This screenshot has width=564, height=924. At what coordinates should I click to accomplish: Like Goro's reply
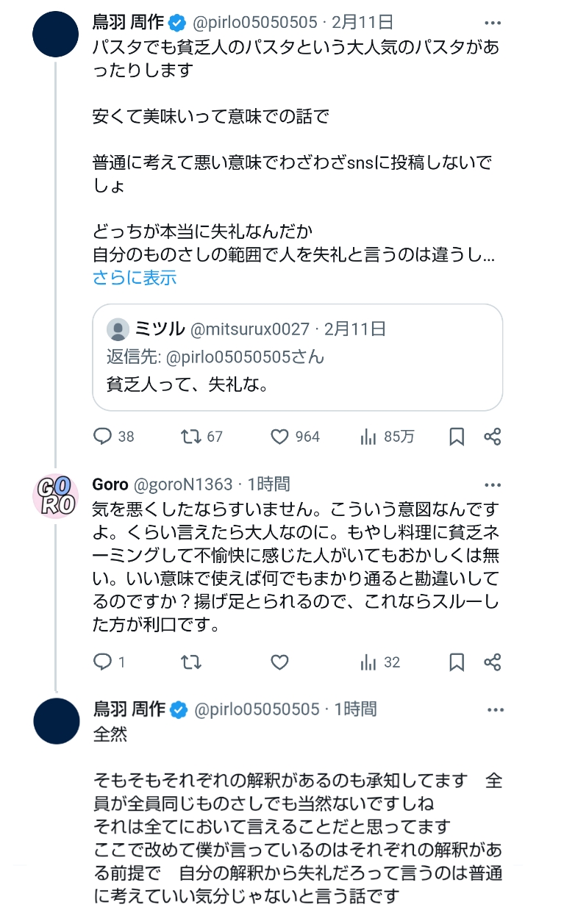pyautogui.click(x=279, y=662)
